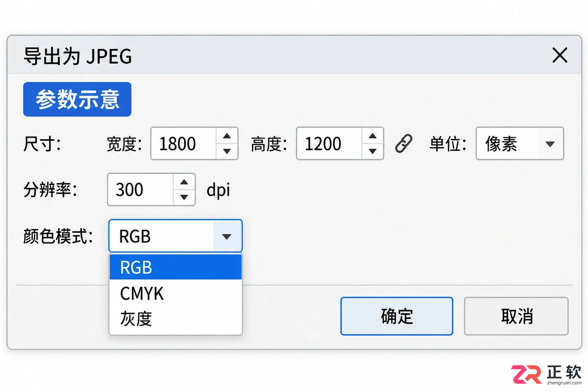Click the width field showing 1800
The width and height of the screenshot is (588, 392).
[183, 143]
